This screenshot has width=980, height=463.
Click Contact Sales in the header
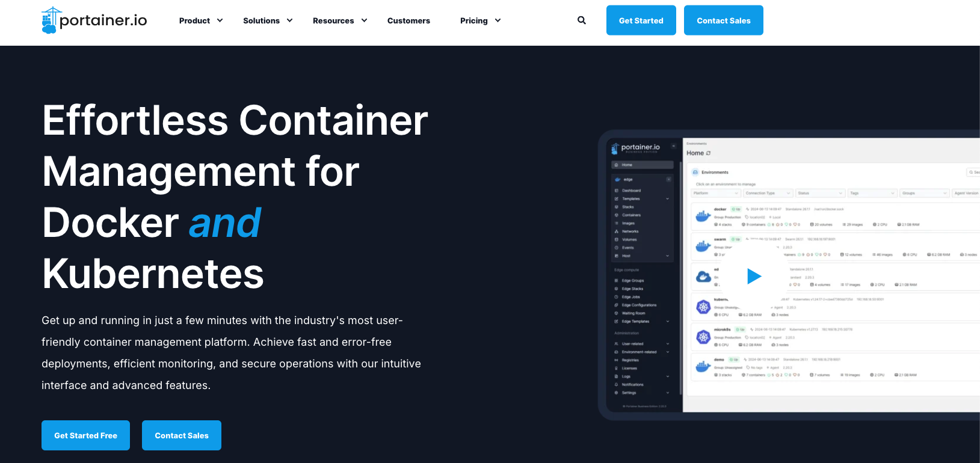point(724,20)
